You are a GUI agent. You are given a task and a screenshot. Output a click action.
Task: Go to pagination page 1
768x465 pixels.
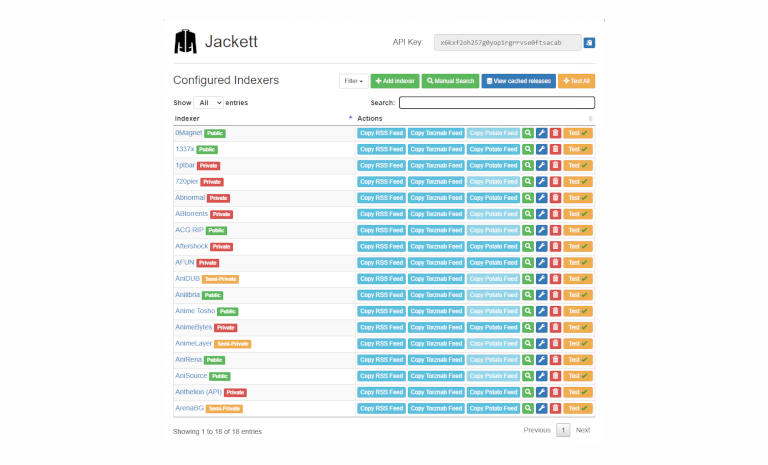pos(563,430)
